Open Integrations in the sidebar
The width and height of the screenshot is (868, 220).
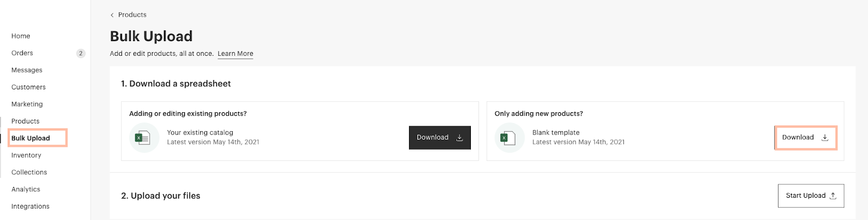coord(30,206)
